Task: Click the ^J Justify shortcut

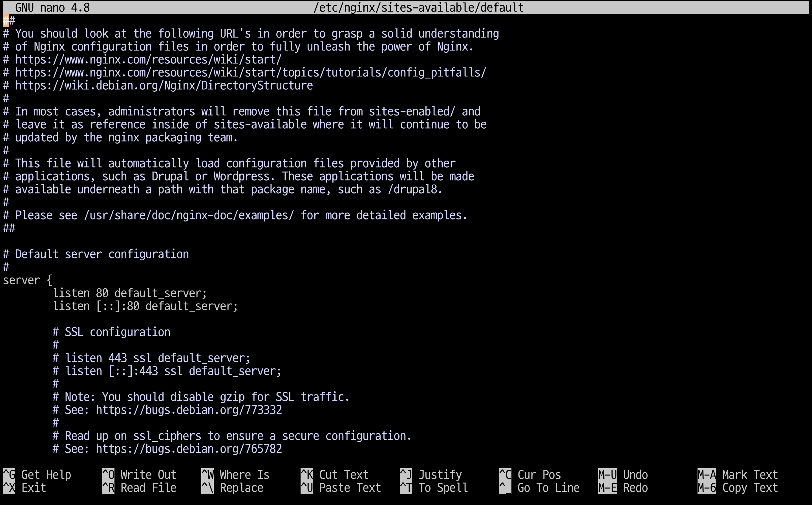Action: click(431, 475)
